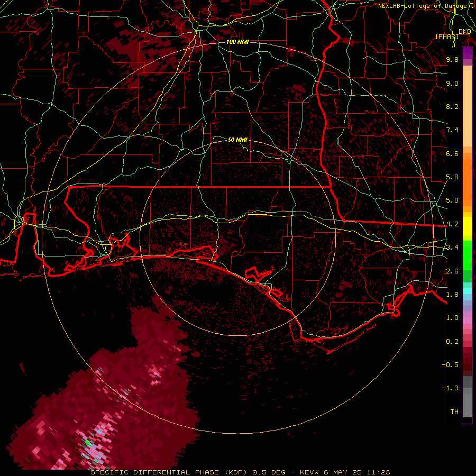Screen dimensions: 476x476
Task: Click the 11:28 timestamp in the caption
Action: [379, 472]
